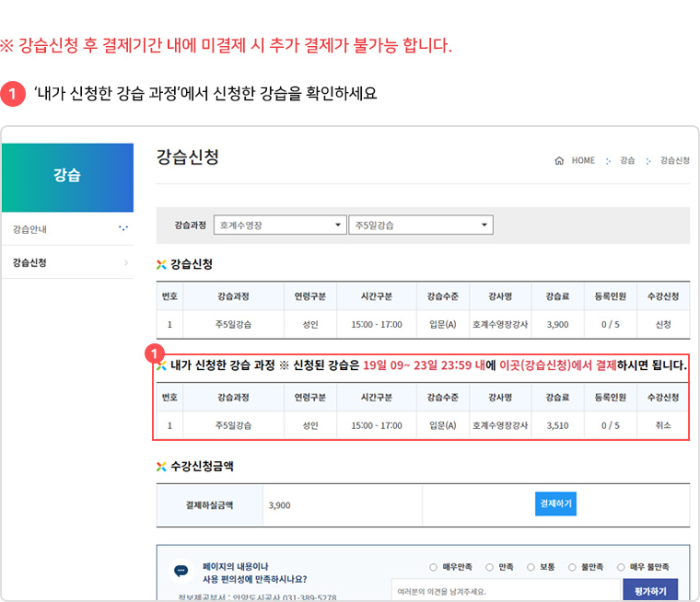Select the 불만족 radio button
The width and height of the screenshot is (700, 602).
(572, 567)
